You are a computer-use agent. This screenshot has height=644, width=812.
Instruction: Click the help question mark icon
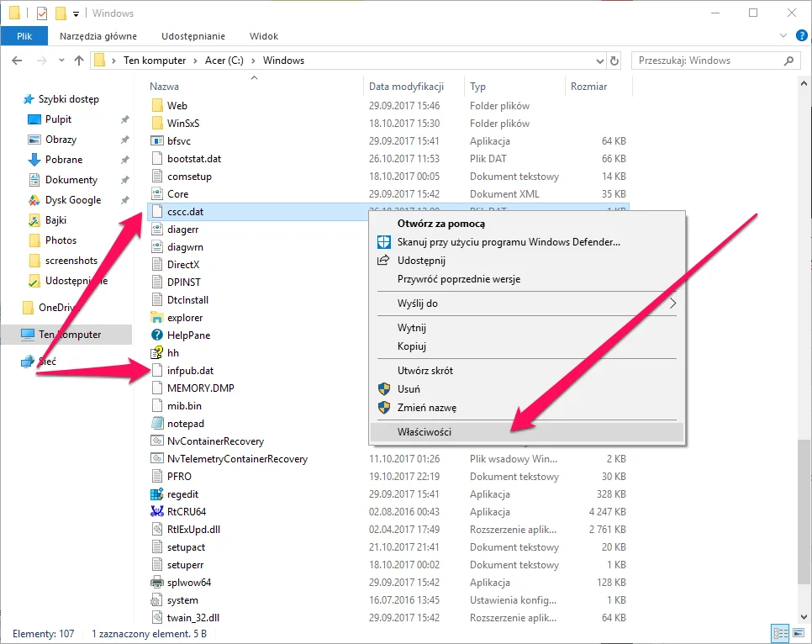801,36
